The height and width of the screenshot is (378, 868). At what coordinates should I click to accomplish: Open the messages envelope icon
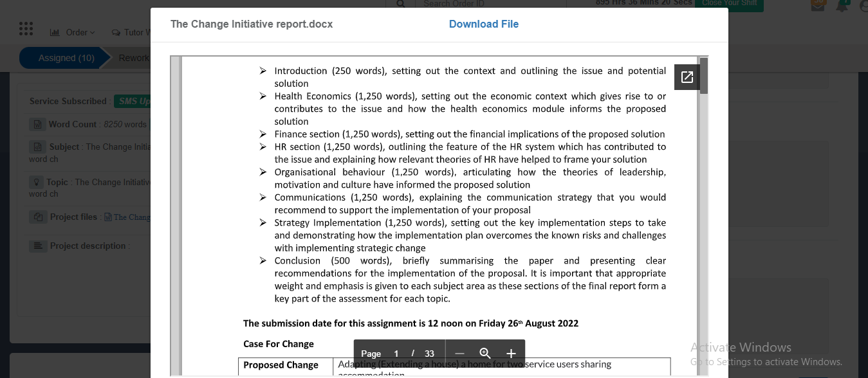coord(818,6)
